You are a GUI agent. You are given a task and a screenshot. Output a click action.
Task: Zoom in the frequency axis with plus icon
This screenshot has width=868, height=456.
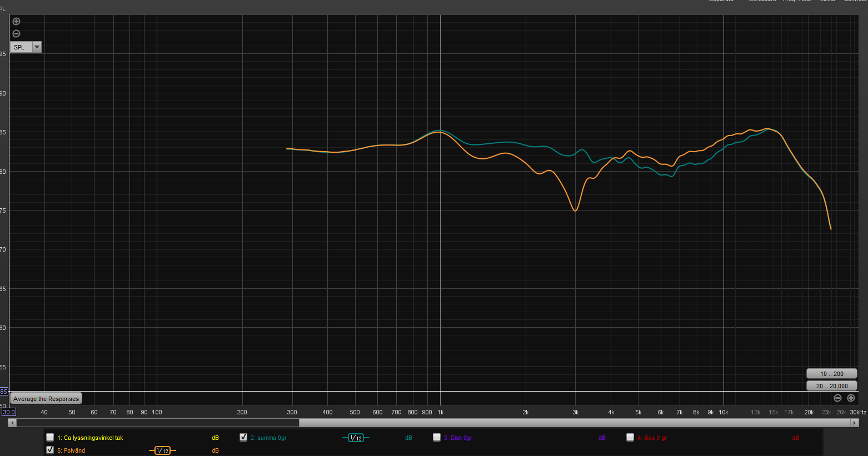click(x=851, y=398)
